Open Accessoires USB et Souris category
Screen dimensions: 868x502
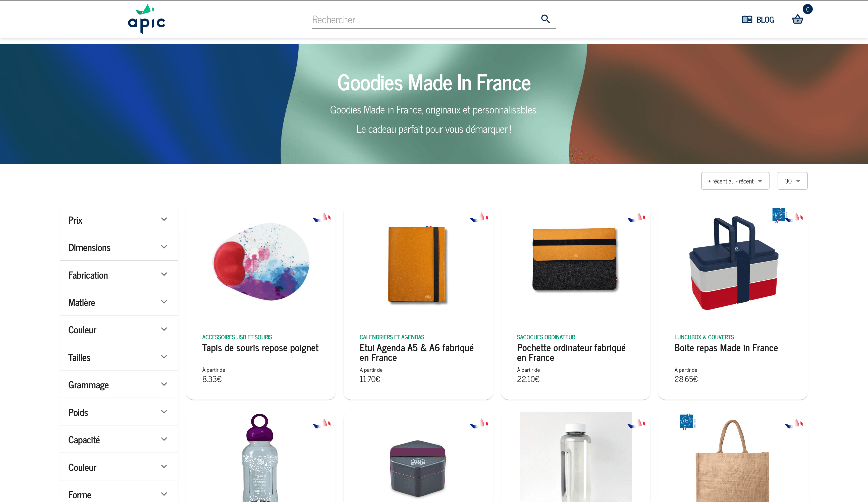click(x=237, y=337)
